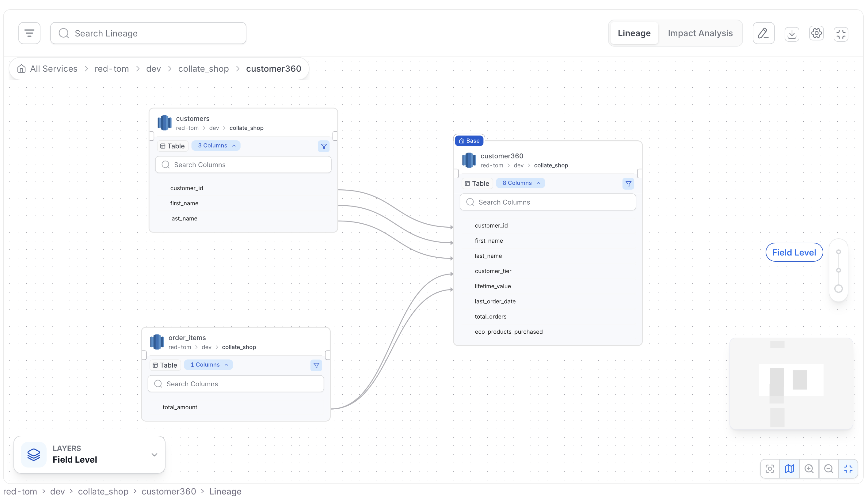Collapse the 8 Columns list in customer360
Image resolution: width=868 pixels, height=500 pixels.
coord(521,183)
